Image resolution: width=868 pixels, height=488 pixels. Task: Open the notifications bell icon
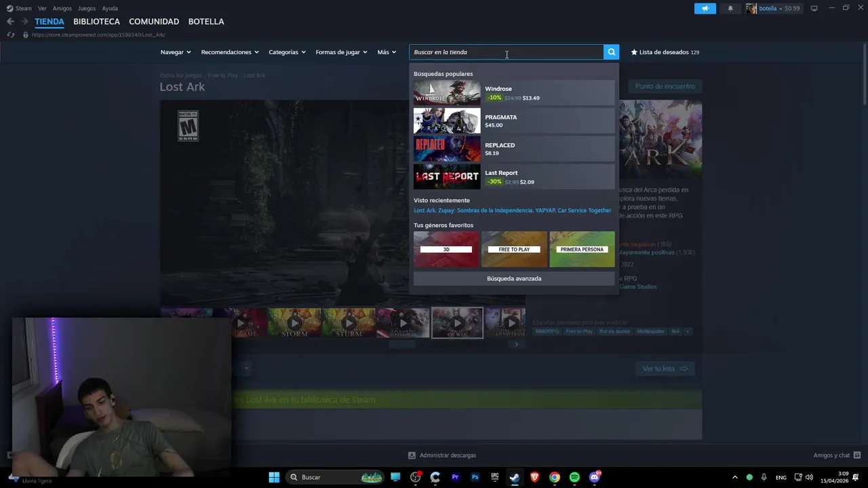pos(730,9)
